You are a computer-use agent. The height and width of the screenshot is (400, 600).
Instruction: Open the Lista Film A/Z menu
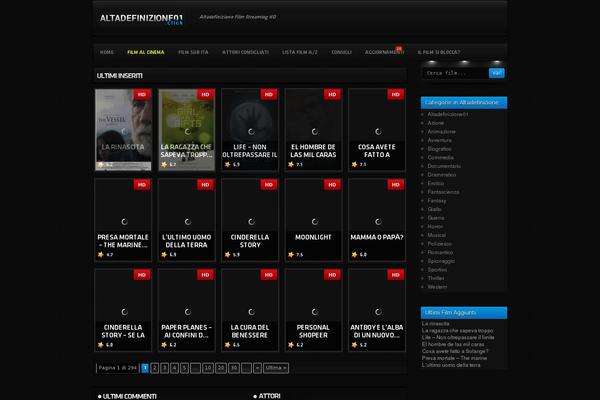(x=300, y=52)
